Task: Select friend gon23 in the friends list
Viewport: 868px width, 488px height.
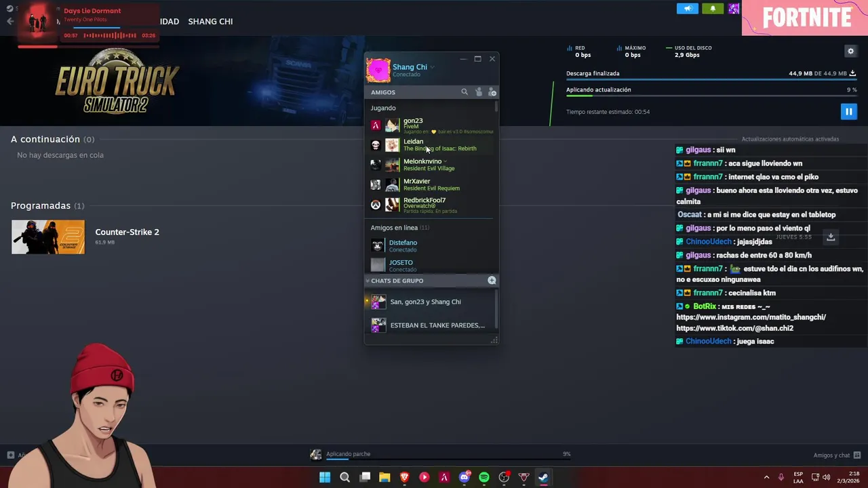Action: click(431, 125)
